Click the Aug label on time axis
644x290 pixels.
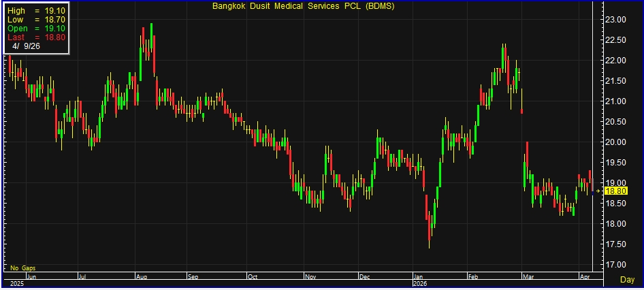[142, 277]
